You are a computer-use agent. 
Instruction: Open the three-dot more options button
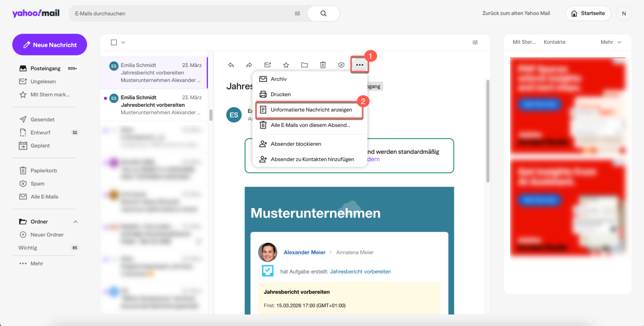coord(359,65)
